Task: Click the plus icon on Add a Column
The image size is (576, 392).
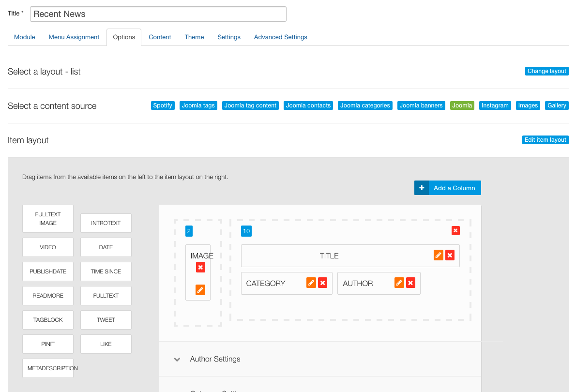Action: point(422,188)
